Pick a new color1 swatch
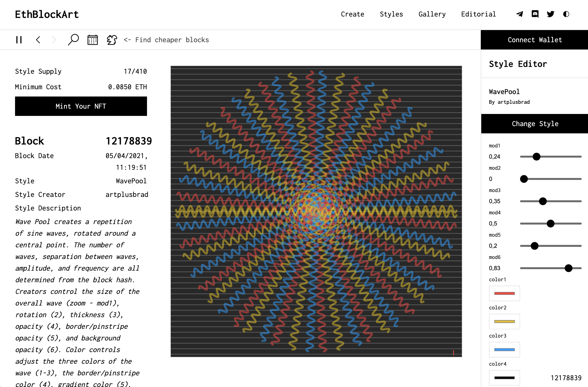The image size is (588, 387). (504, 293)
